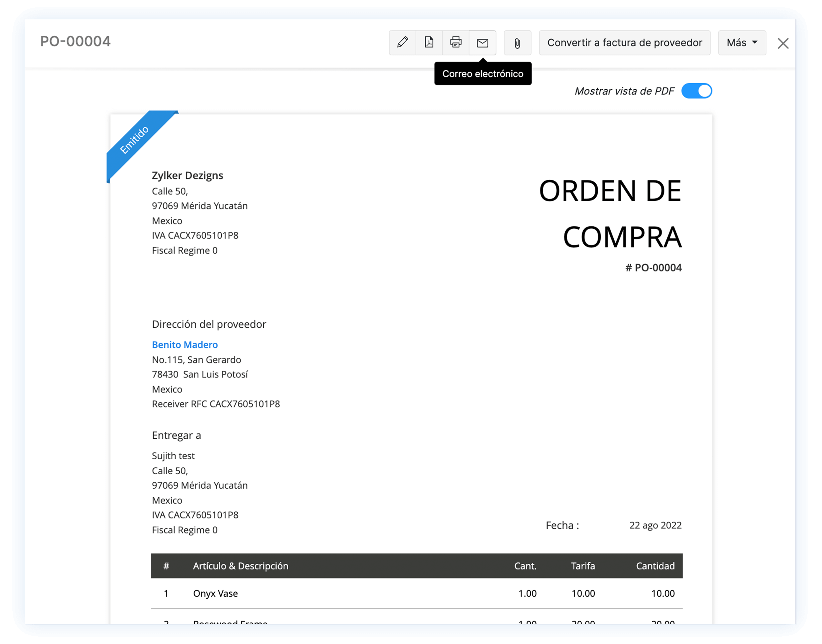822x644 pixels.
Task: Open email sending via envelope button
Action: pos(482,43)
